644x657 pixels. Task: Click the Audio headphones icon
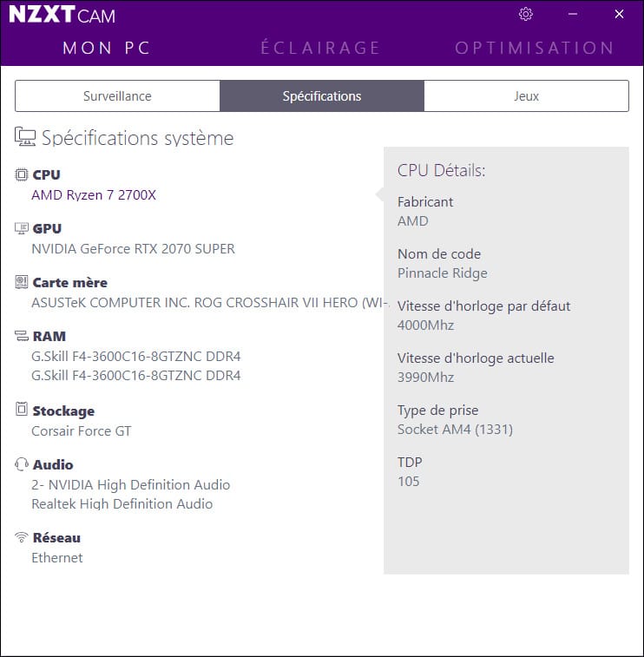point(22,464)
